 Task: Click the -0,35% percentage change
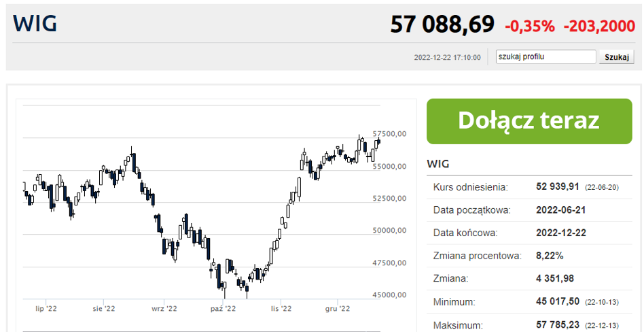pos(530,27)
